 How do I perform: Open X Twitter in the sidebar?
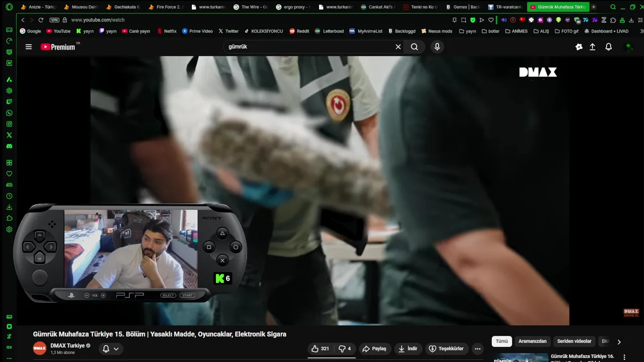tap(9, 135)
